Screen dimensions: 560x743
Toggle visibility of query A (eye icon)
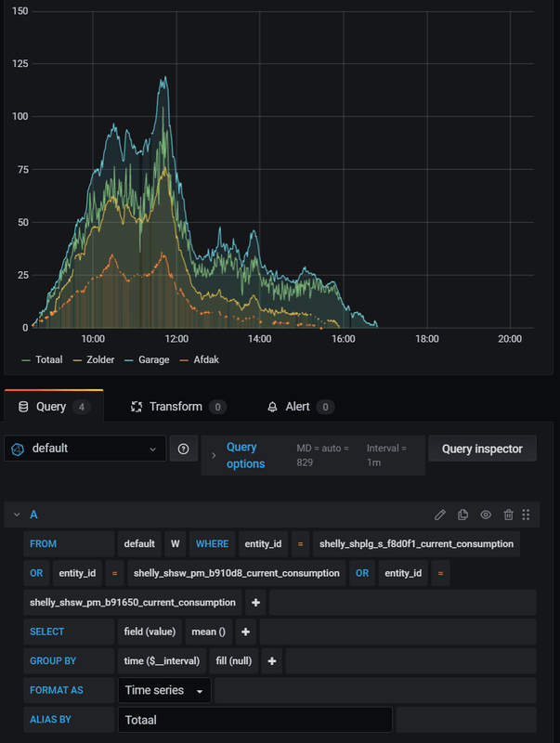pos(486,515)
